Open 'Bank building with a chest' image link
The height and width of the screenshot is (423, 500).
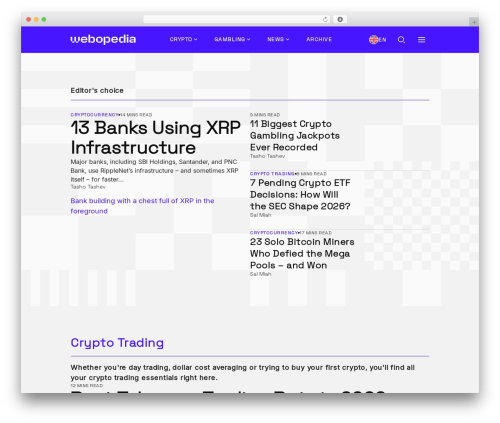tap(142, 206)
